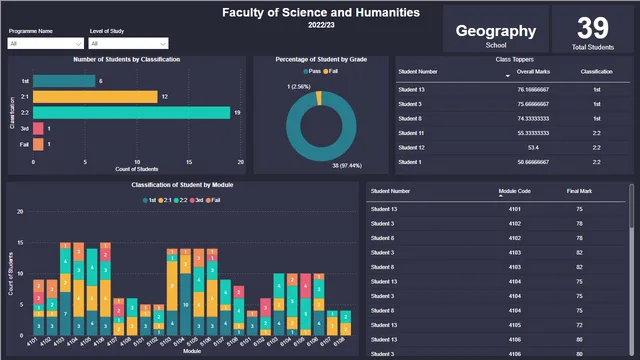This screenshot has height=360, width=640.
Task: Click 2:2 legend item in module chart
Action: click(x=180, y=200)
